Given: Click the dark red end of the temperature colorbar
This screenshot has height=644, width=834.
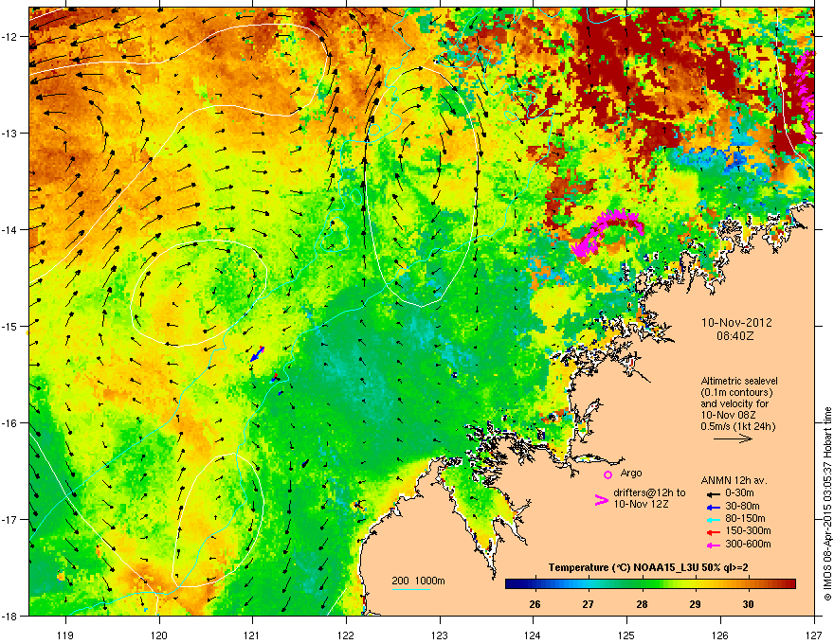Looking at the screenshot, I should pyautogui.click(x=789, y=584).
